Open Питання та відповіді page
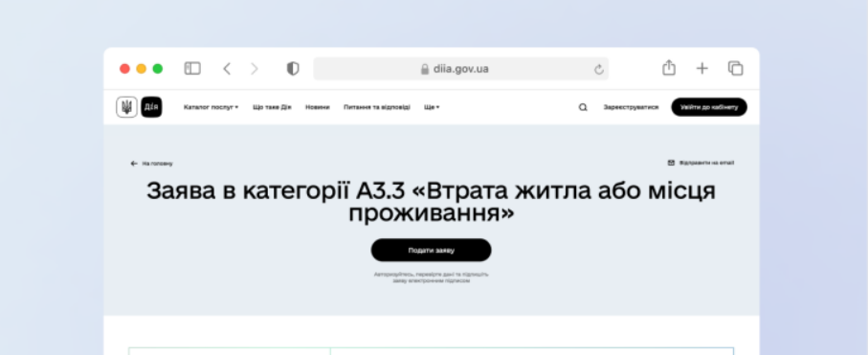Image resolution: width=868 pixels, height=355 pixels. (376, 107)
